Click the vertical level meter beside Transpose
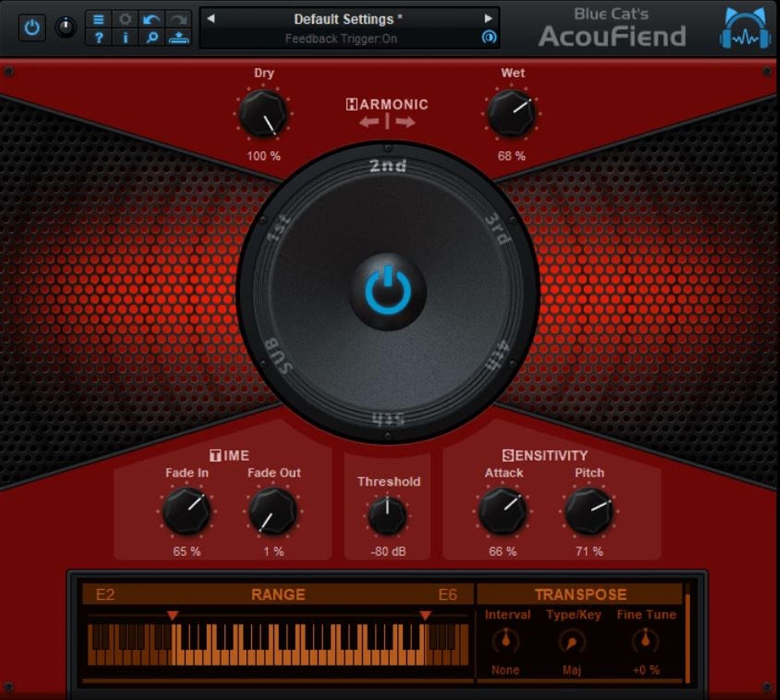Image resolution: width=780 pixels, height=700 pixels. tap(688, 634)
